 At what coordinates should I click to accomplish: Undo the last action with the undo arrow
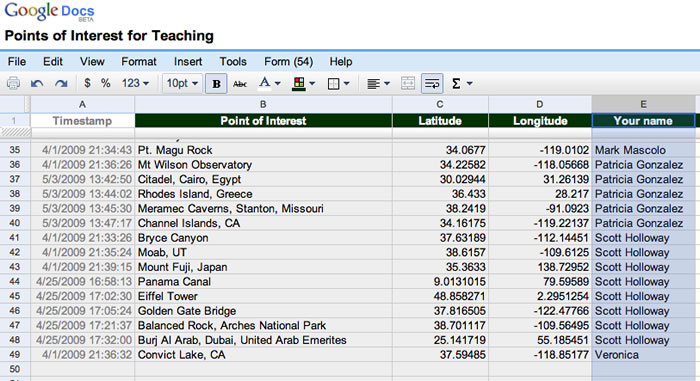(37, 84)
